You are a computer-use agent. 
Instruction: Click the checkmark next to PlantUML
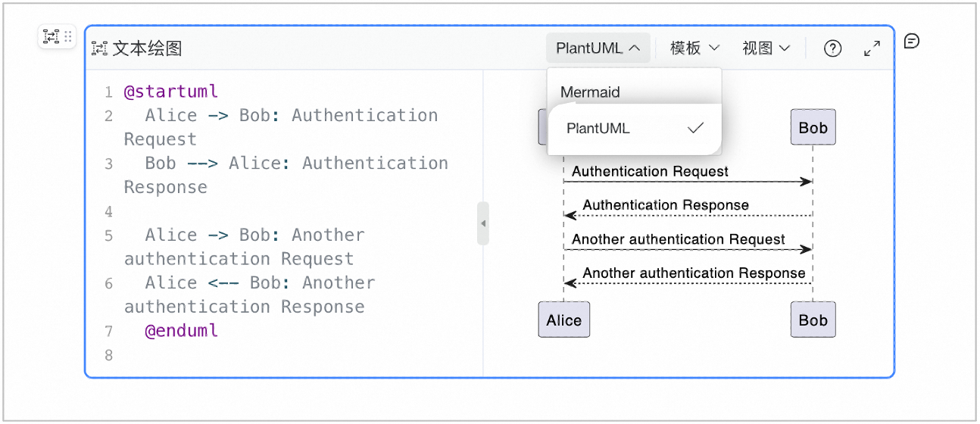695,128
